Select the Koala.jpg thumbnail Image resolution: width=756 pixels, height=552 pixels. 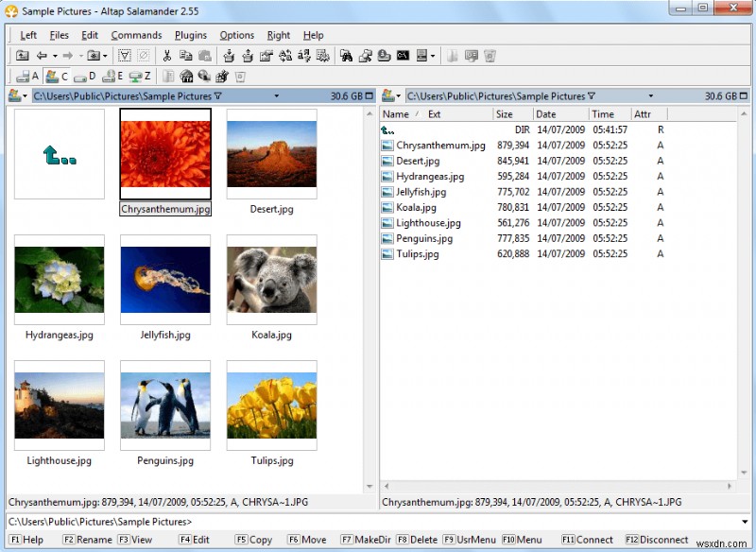[271, 284]
